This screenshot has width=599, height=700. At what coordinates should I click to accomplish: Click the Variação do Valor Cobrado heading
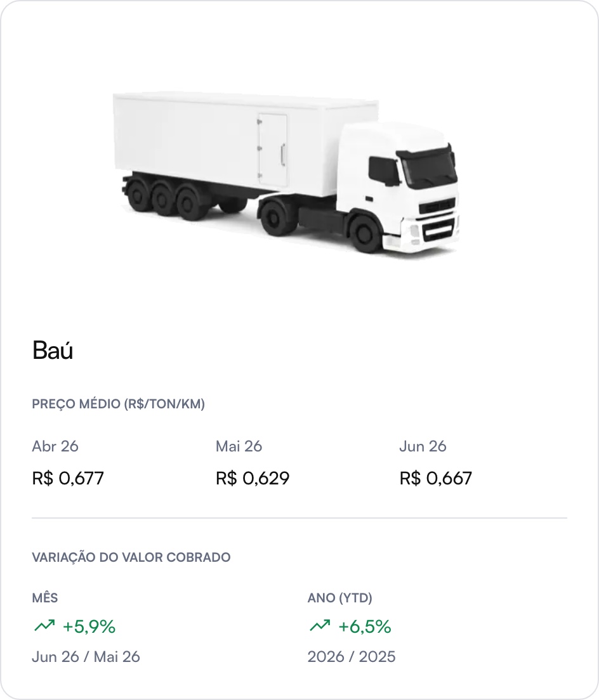(x=131, y=557)
